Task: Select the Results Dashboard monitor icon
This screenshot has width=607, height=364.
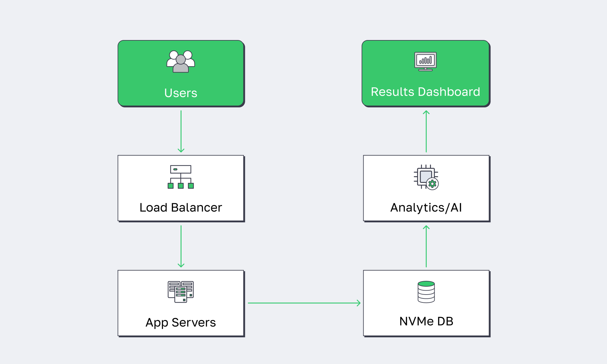Action: tap(426, 61)
